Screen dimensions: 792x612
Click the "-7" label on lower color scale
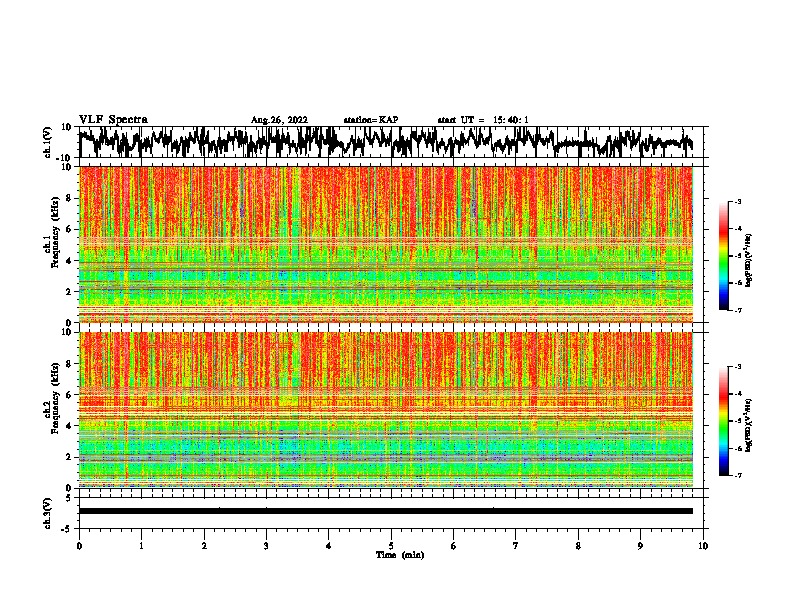click(x=738, y=475)
